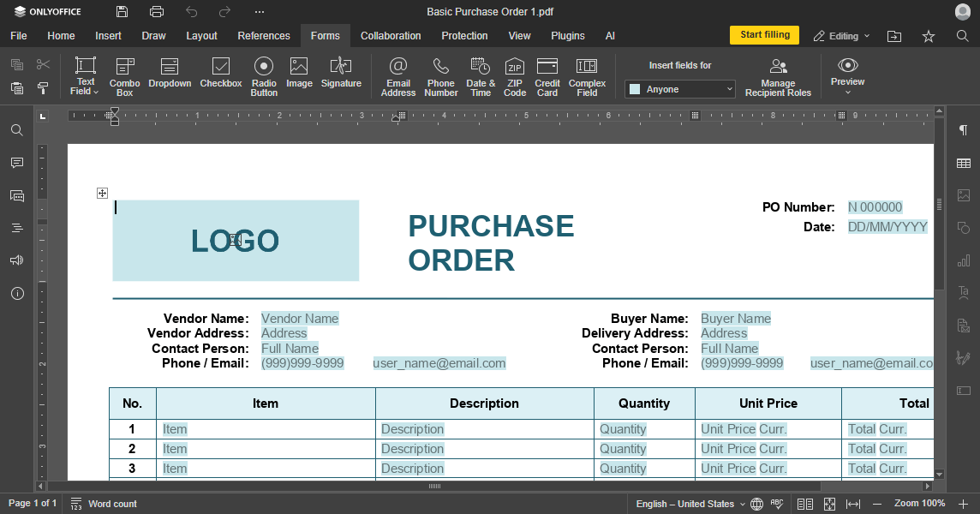980x514 pixels.
Task: Click Fit to page icon in status bar
Action: coord(829,504)
